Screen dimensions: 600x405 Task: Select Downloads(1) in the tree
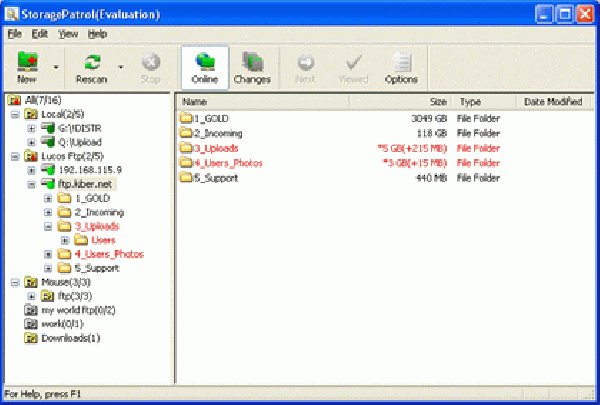[71, 338]
